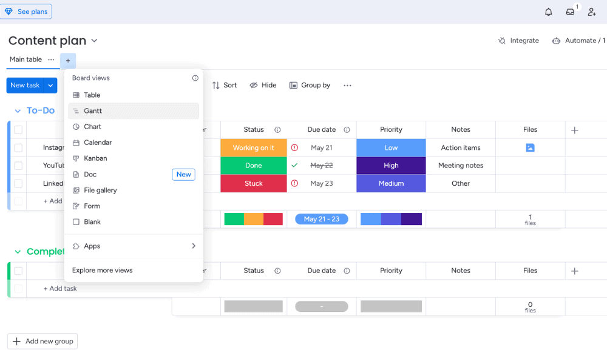
Task: Select Gantt from Board views menu
Action: point(93,111)
